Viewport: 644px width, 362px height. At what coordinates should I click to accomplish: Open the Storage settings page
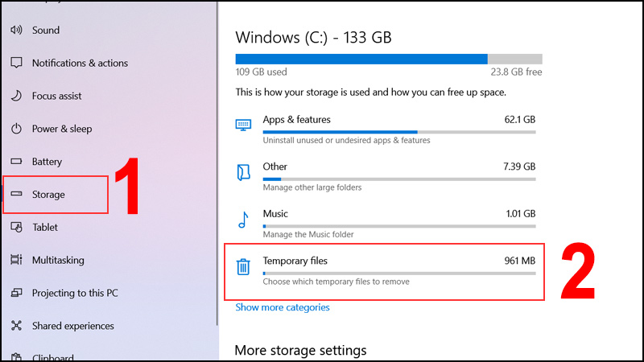click(x=48, y=195)
